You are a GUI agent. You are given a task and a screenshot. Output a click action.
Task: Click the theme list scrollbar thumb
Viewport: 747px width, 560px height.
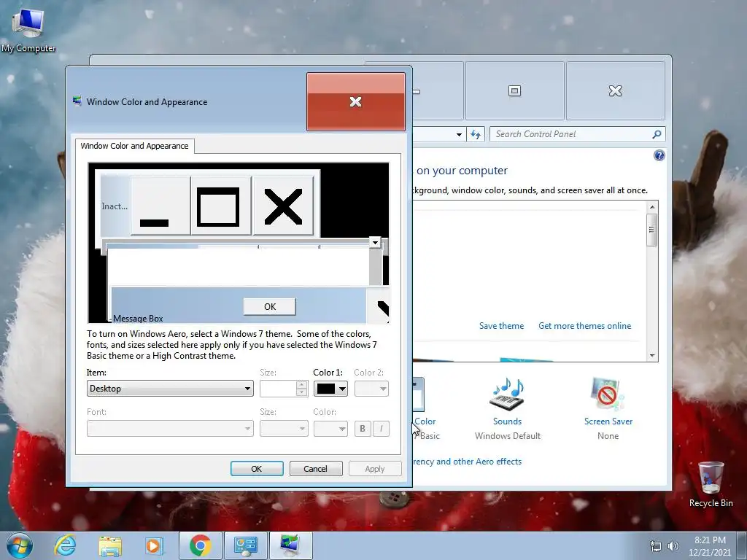pyautogui.click(x=652, y=230)
